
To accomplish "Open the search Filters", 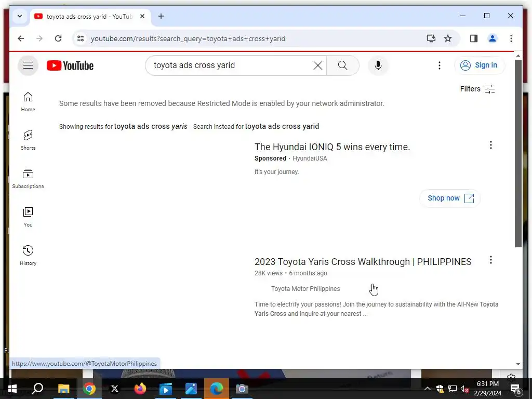I will point(477,89).
